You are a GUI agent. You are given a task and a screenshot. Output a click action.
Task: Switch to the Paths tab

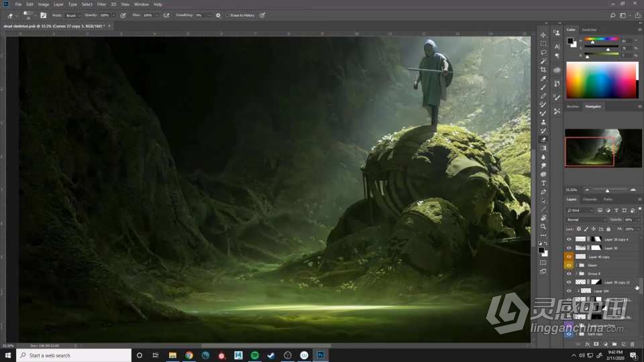608,200
